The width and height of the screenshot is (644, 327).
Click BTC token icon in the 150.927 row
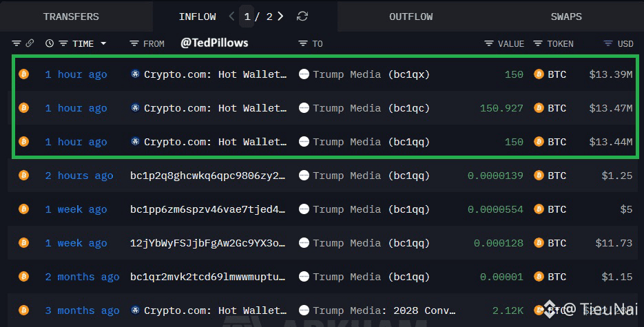click(x=539, y=108)
